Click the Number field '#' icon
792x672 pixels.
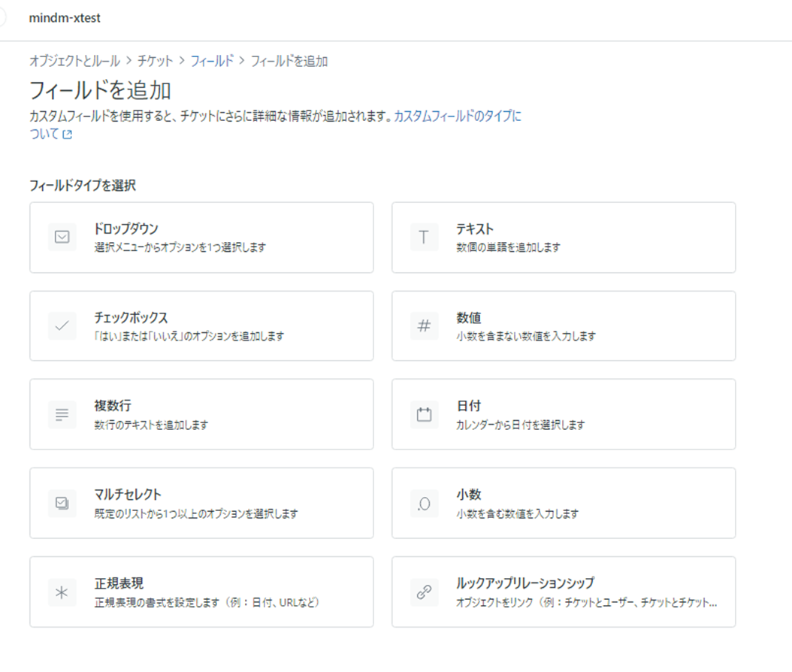click(424, 325)
